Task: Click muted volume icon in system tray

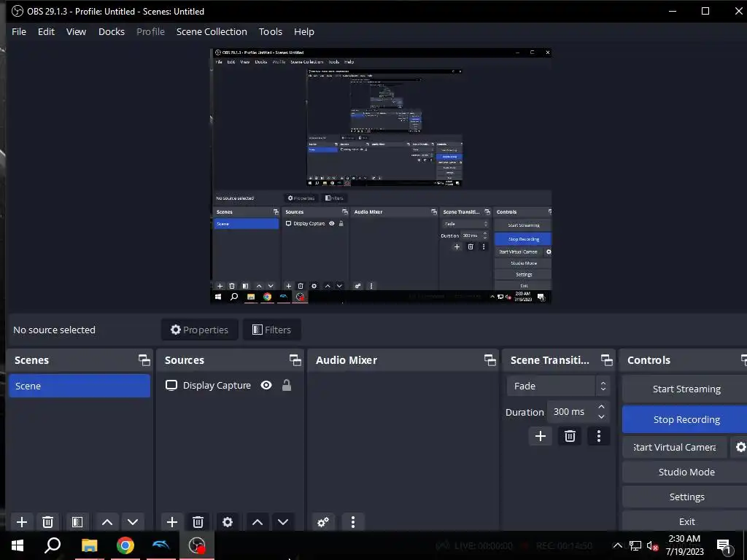Action: (652, 545)
